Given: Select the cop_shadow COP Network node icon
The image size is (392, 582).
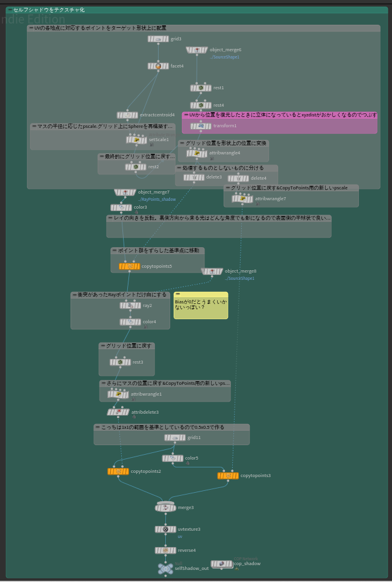Looking at the screenshot, I should pos(221,564).
